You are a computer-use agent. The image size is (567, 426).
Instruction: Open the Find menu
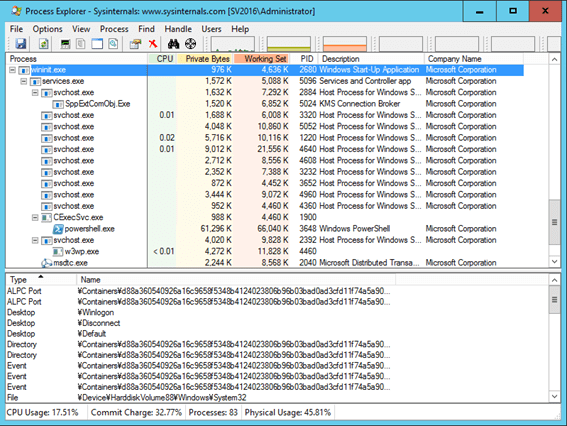[x=146, y=29]
